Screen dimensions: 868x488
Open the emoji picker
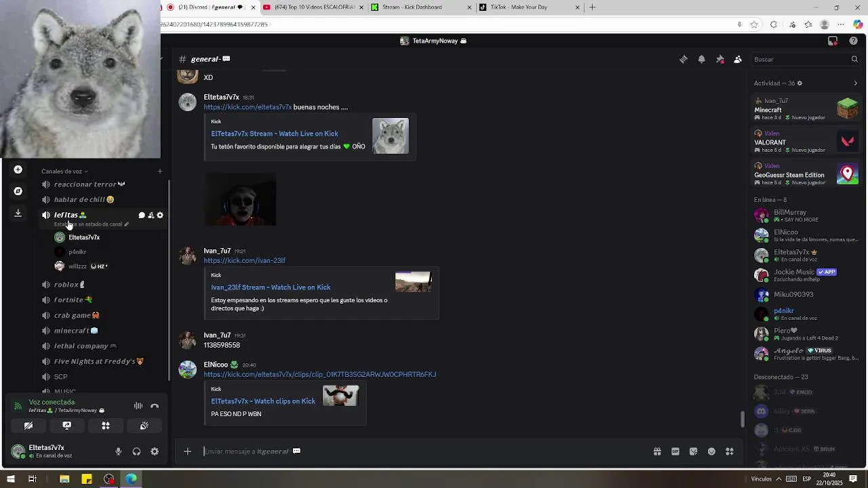(x=711, y=451)
